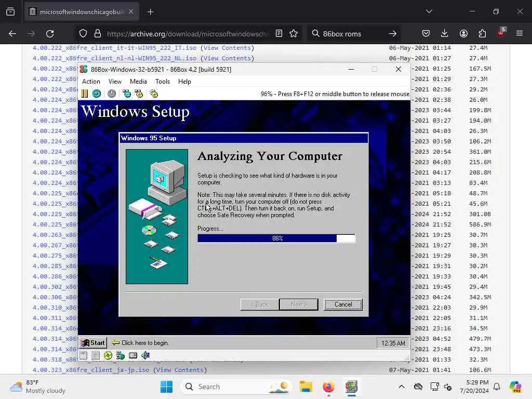Viewport: 532px width, 399px height.
Task: Click the site lock padlock icon
Action: [x=98, y=34]
